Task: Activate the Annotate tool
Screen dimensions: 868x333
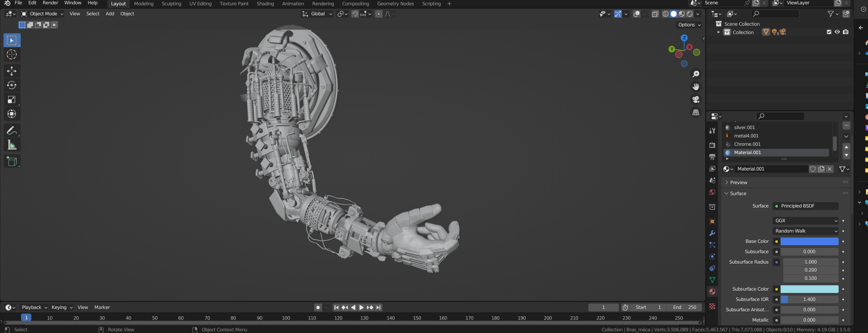Action: click(11, 131)
